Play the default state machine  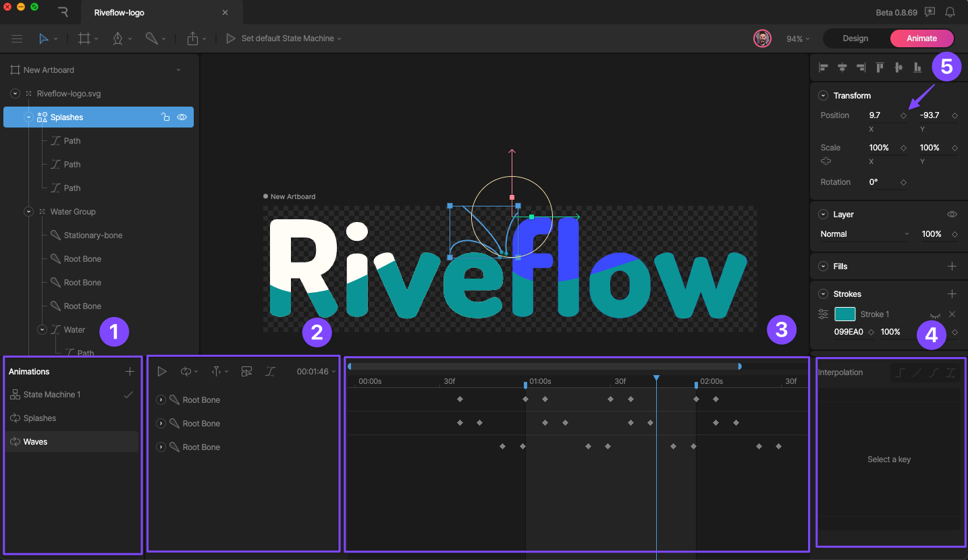[231, 38]
